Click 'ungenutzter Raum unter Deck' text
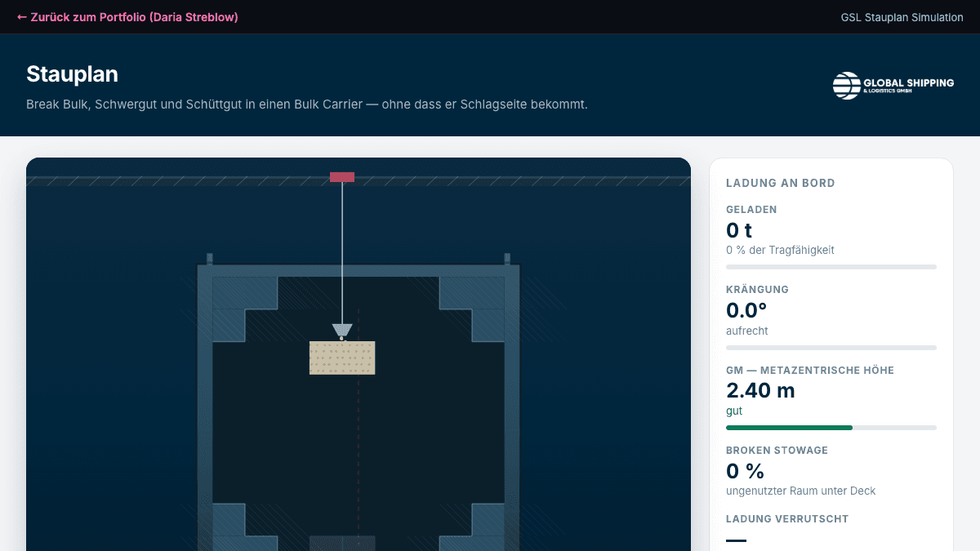 (x=800, y=491)
